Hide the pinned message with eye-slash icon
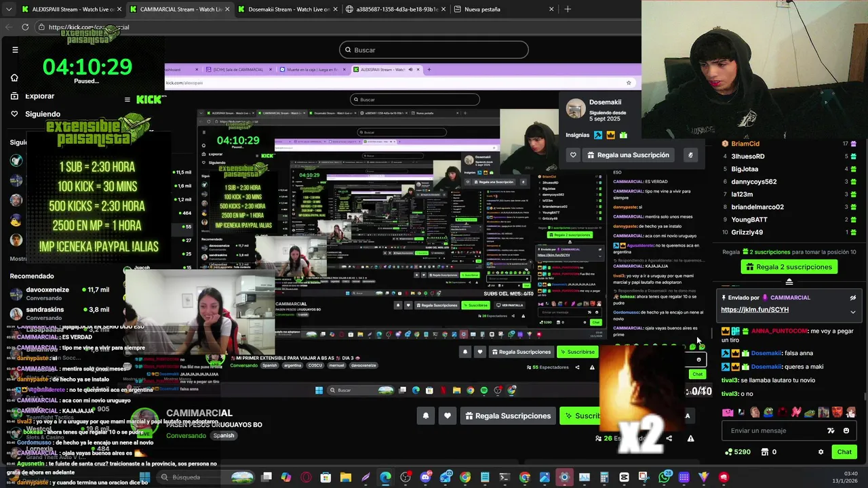868x488 pixels. (853, 298)
